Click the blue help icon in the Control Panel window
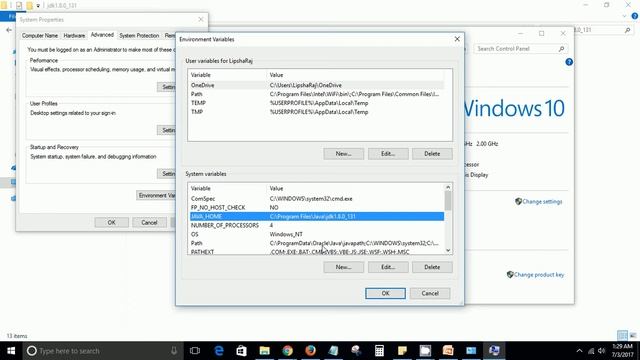The image size is (640, 360). coord(569,62)
